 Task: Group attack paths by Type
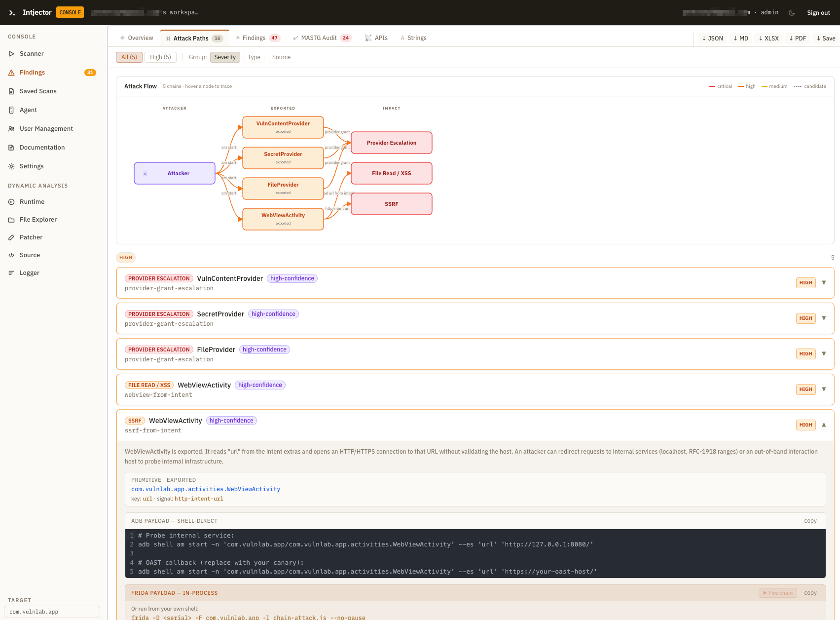point(254,57)
